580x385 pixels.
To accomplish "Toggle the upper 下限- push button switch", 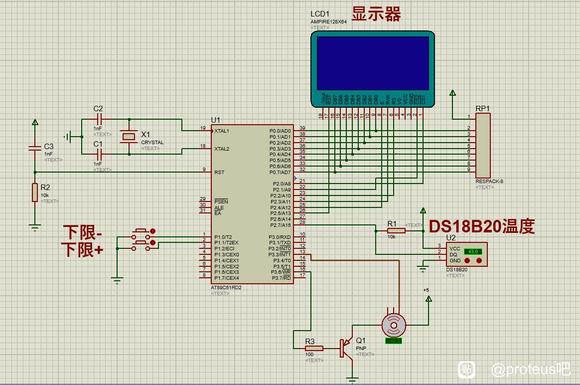I will tap(141, 233).
